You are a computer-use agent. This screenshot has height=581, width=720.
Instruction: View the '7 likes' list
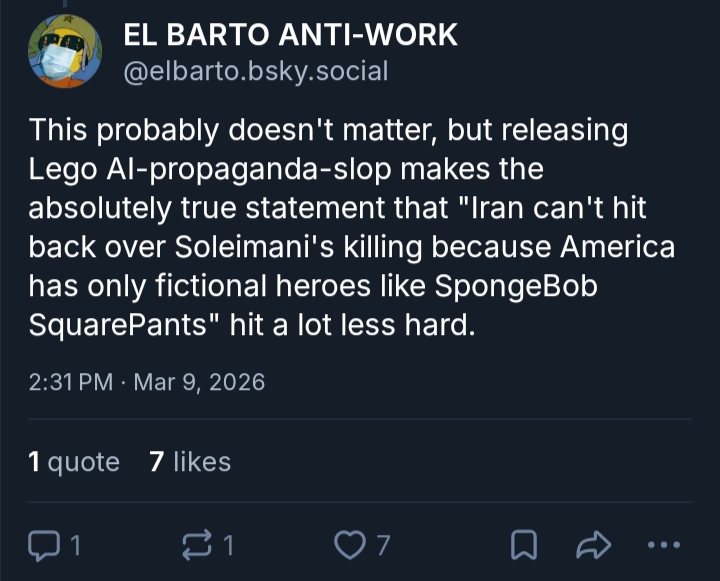click(189, 462)
